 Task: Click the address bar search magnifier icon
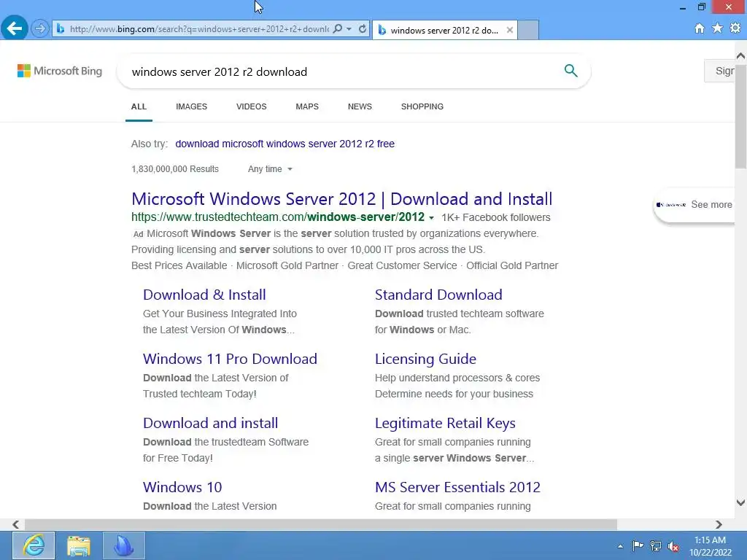337,29
